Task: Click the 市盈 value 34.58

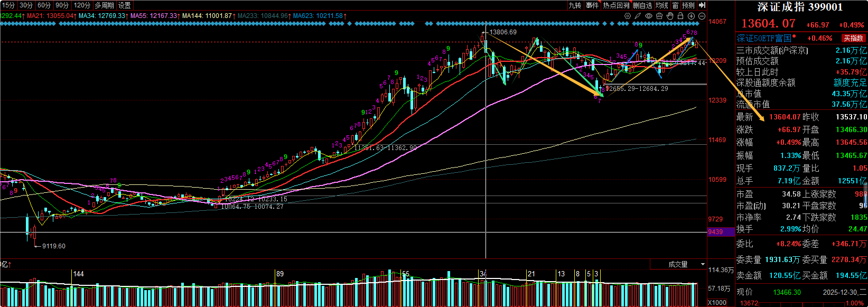Action: tap(791, 194)
